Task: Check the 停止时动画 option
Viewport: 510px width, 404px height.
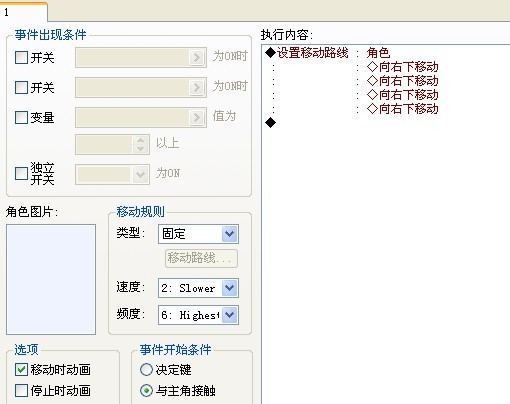Action: (21, 390)
